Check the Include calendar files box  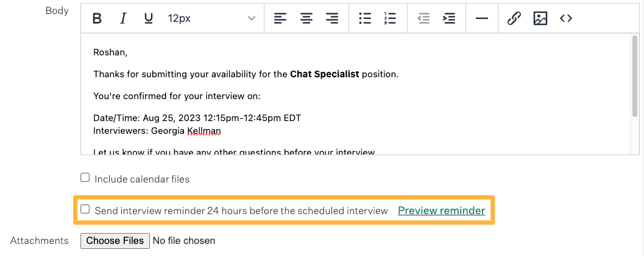85,178
